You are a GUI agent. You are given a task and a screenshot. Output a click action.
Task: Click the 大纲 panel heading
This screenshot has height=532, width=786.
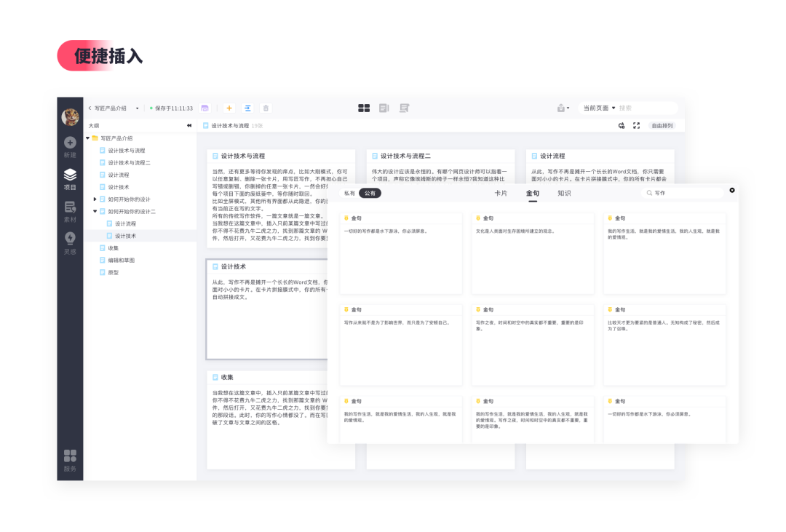[94, 125]
